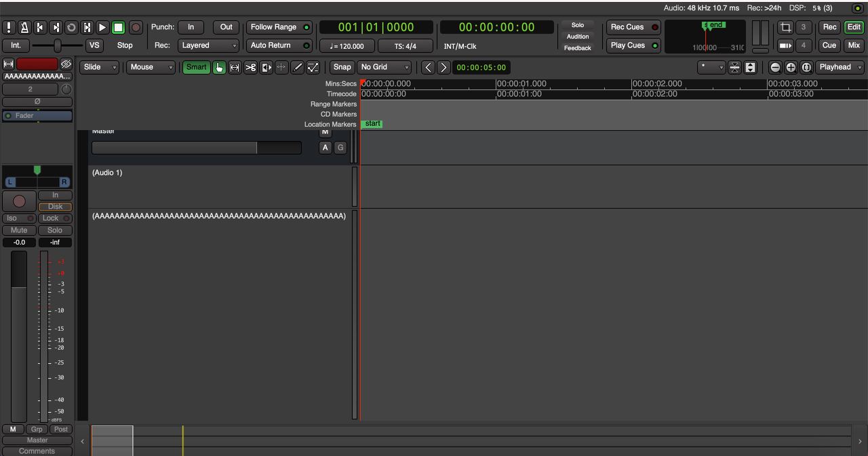This screenshot has height=456, width=868.
Task: Click the Play transport button
Action: (x=102, y=28)
